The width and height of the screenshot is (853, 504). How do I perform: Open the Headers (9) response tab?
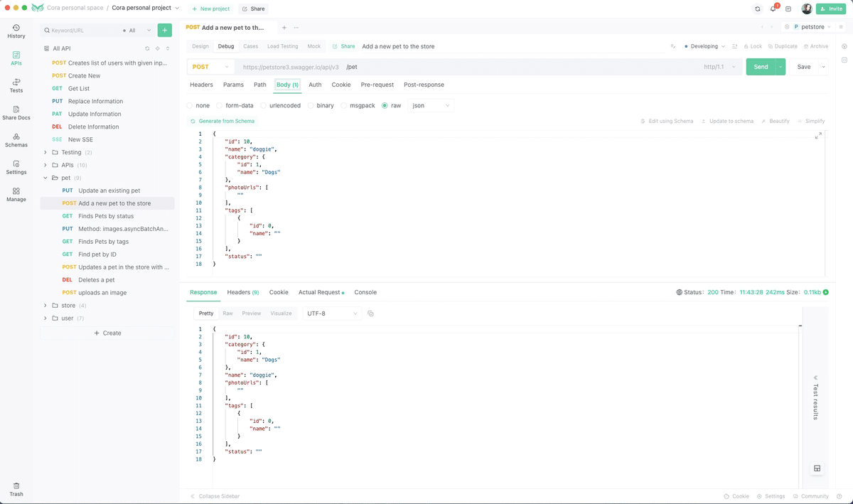(242, 292)
